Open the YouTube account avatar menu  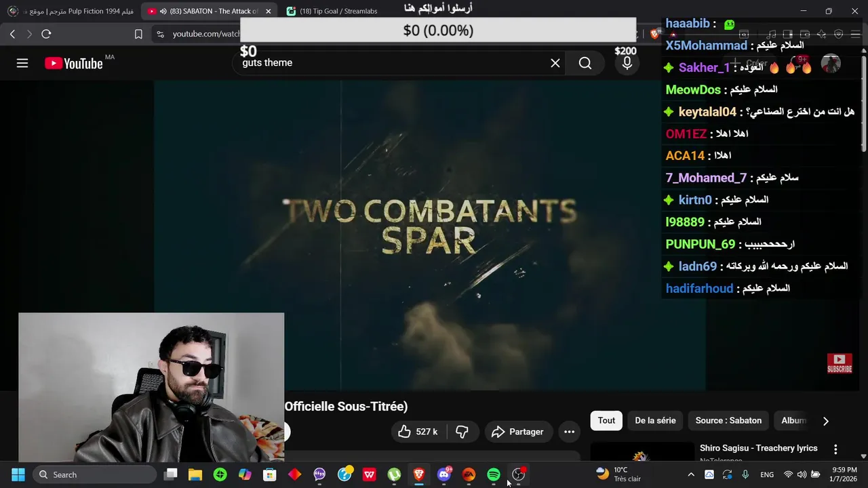[x=831, y=64]
